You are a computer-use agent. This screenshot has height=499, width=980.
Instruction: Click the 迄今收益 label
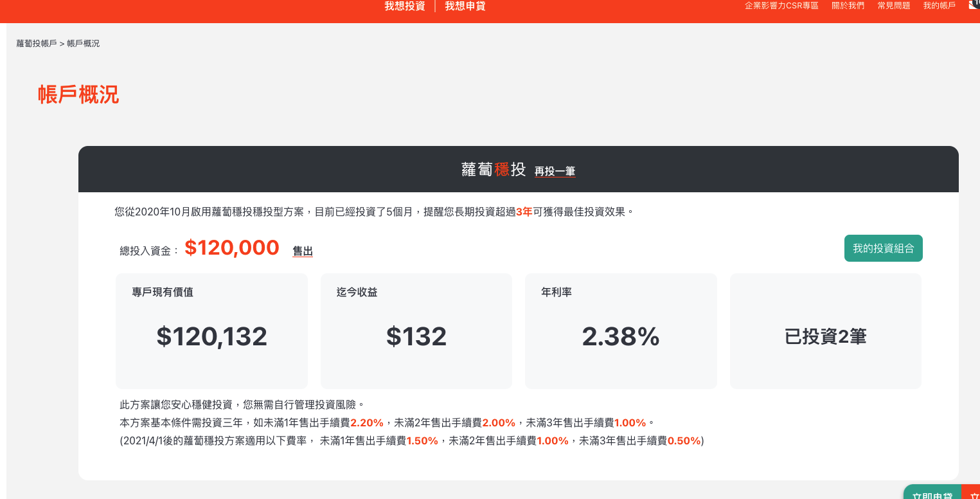click(x=357, y=292)
